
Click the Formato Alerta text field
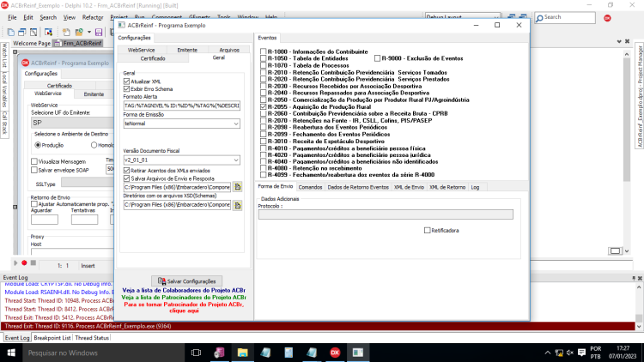click(182, 106)
